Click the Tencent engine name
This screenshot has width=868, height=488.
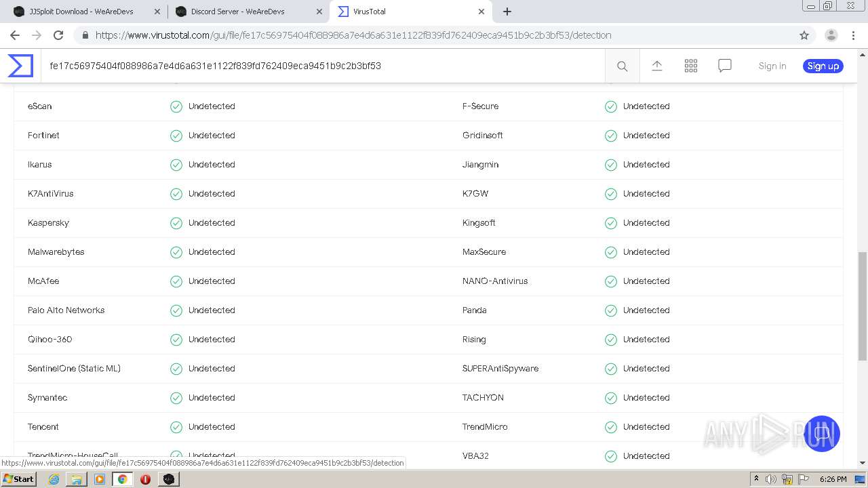pyautogui.click(x=43, y=427)
